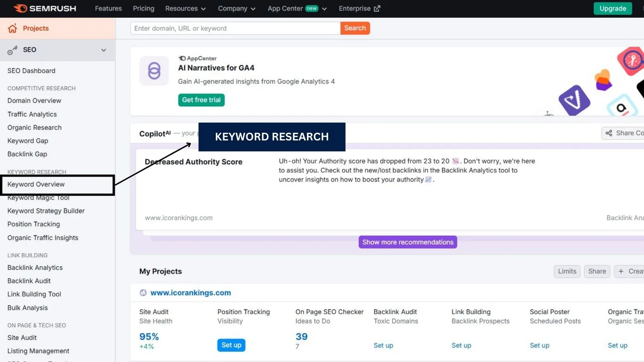The image size is (644, 362).
Task: Click the Enterprise external link icon
Action: pyautogui.click(x=377, y=8)
